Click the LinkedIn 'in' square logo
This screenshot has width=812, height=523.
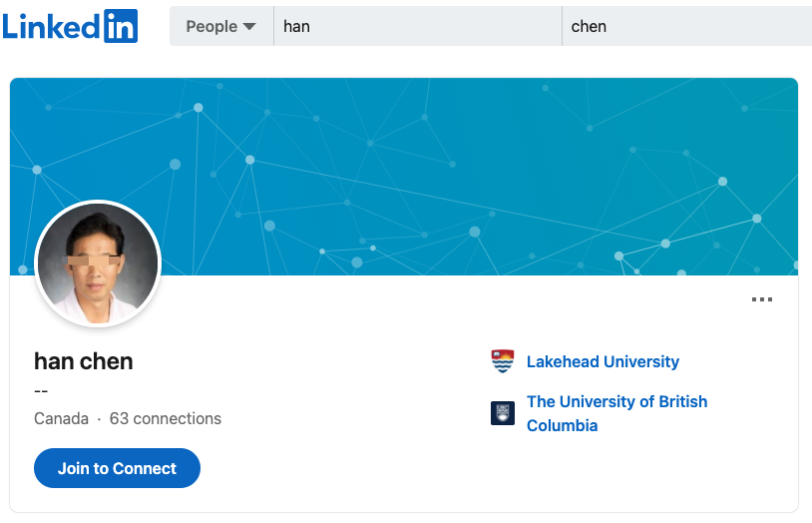(121, 26)
